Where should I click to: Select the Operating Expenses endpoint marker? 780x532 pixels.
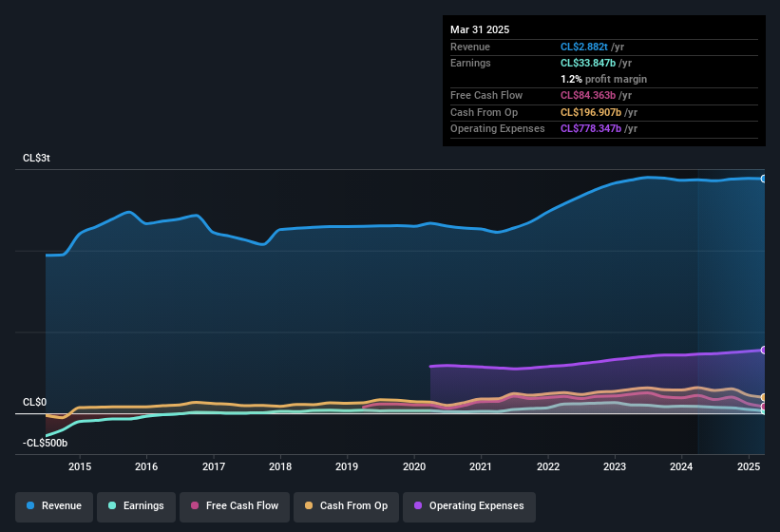point(764,350)
